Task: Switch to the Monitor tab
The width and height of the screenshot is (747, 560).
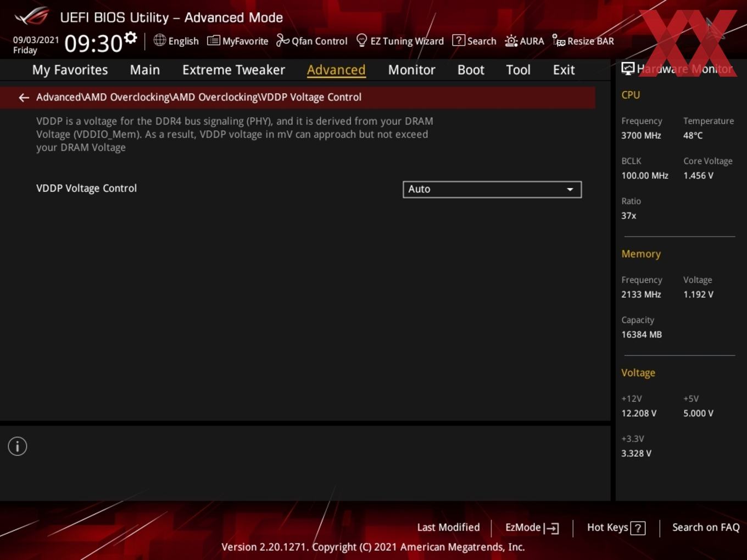Action: click(411, 70)
